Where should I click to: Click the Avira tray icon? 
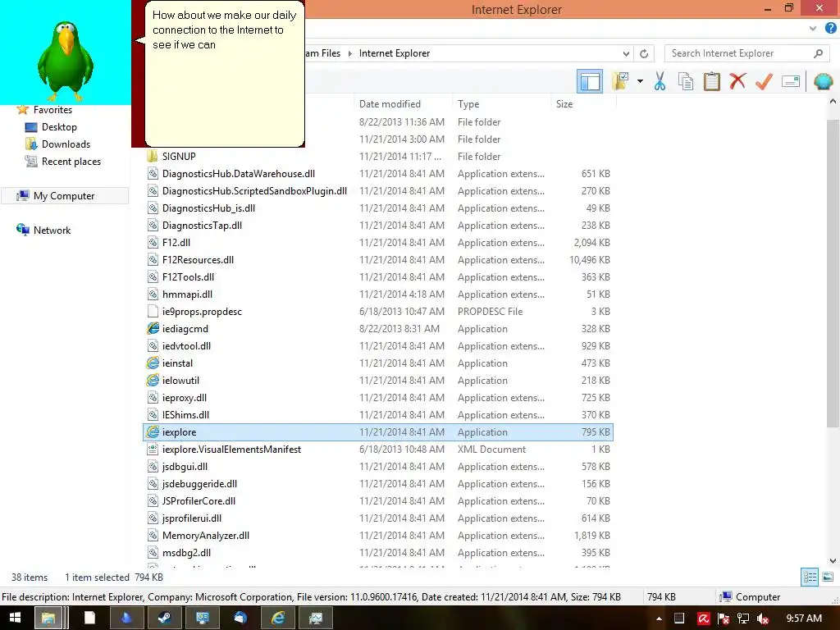pos(703,619)
